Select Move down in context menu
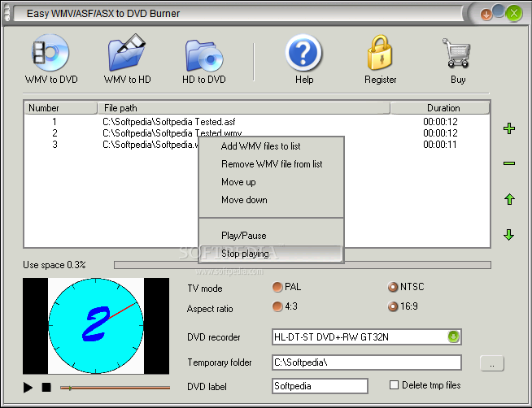 coord(272,200)
